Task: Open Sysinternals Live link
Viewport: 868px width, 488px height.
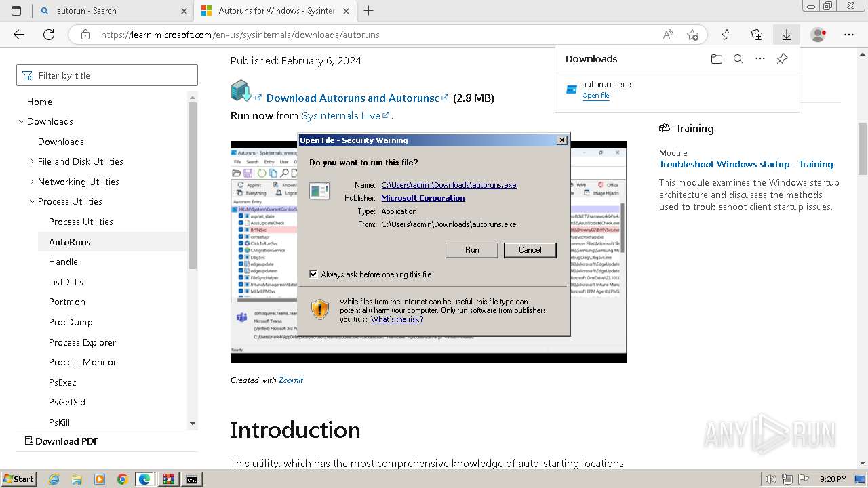Action: click(x=341, y=116)
